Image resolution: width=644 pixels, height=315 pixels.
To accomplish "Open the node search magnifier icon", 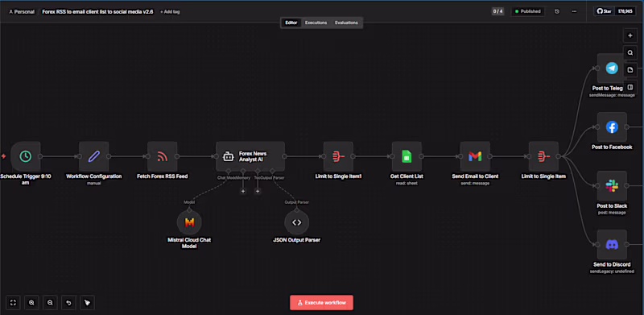I will 630,53.
